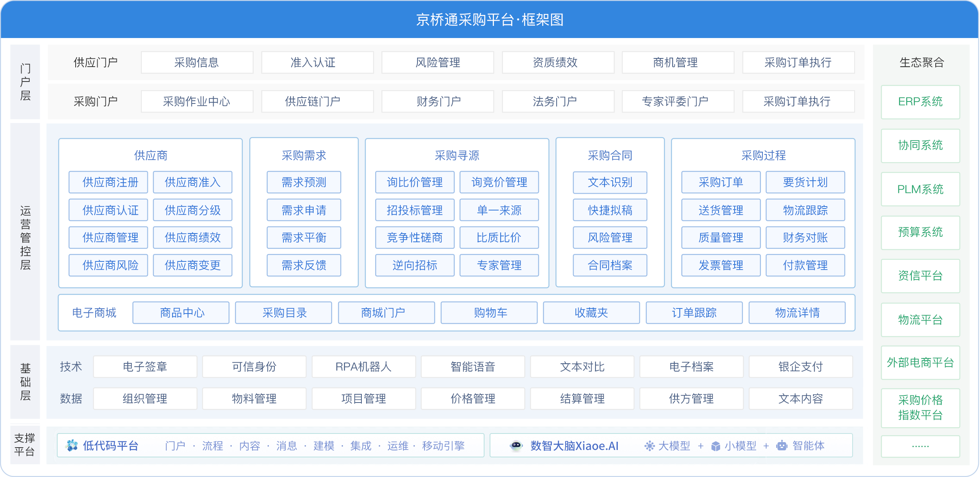Screen dimensions: 980x477
Task: Click the 询比价管理 sourcing box
Action: tap(415, 182)
